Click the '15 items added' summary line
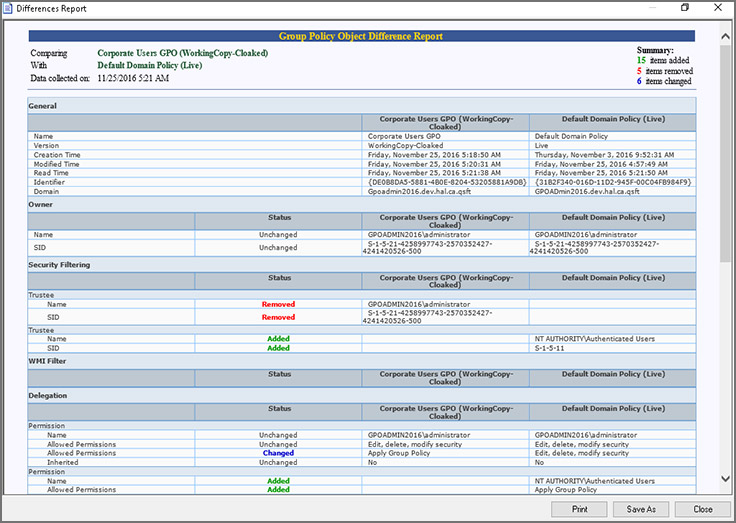The height and width of the screenshot is (523, 736). 663,60
